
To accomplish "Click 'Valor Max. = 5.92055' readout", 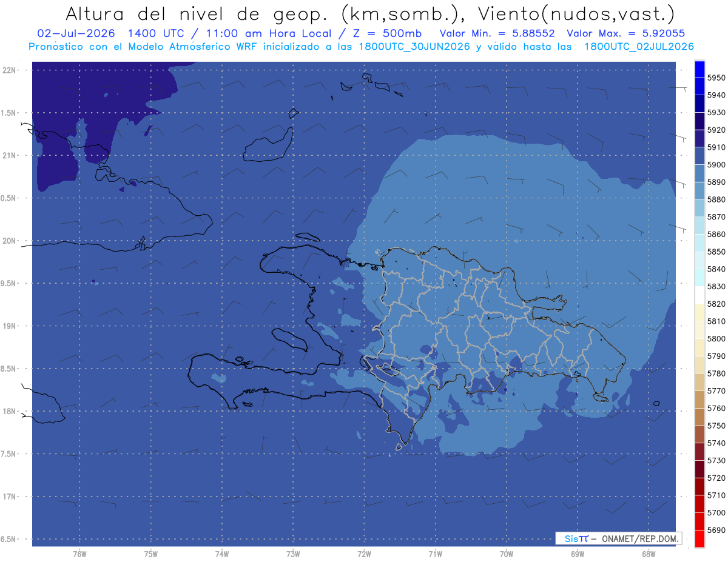I will [625, 33].
